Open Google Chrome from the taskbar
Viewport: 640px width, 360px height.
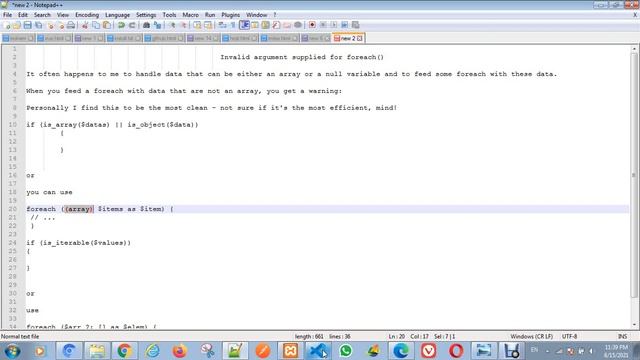(x=124, y=351)
